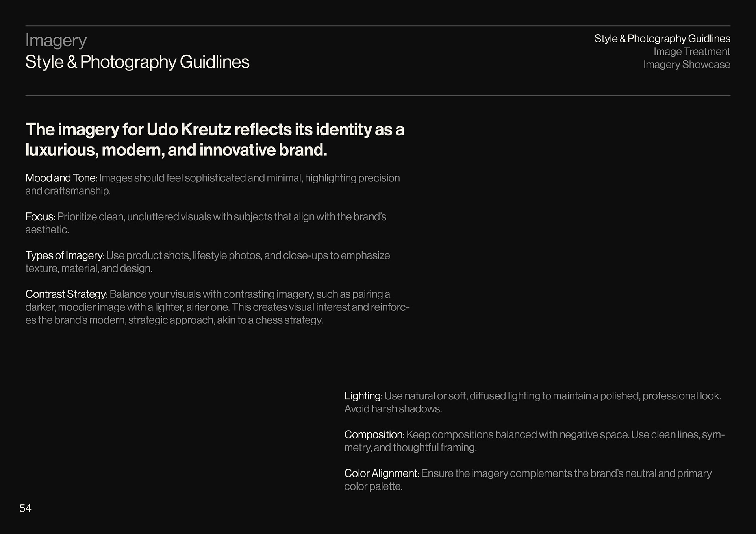This screenshot has width=756, height=534.
Task: Click the Mood and Tone label
Action: (61, 178)
